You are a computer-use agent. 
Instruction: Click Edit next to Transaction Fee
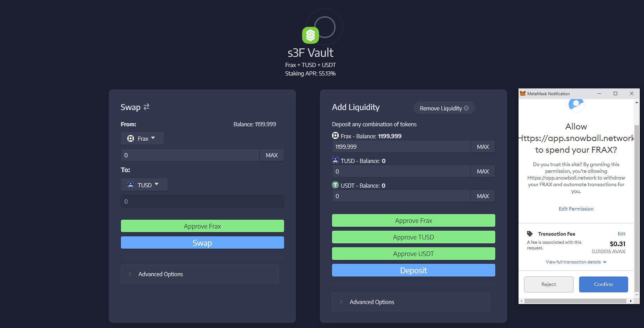621,233
